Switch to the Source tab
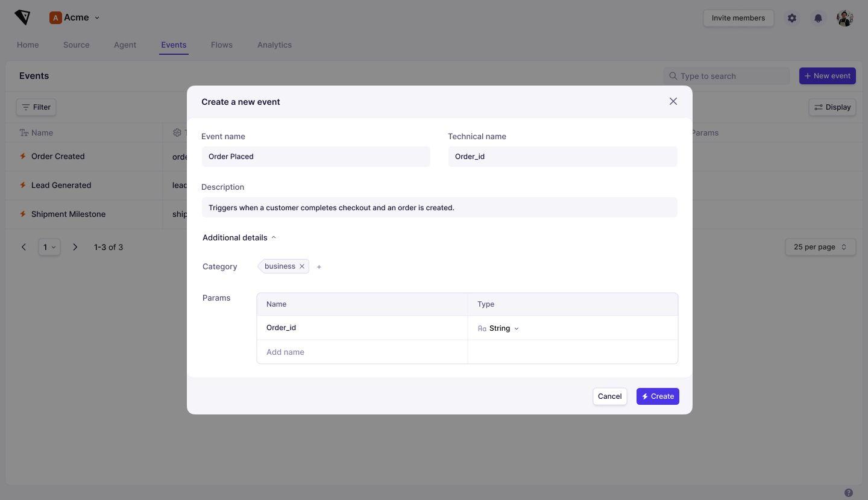Screen dimensions: 868x500 pyautogui.click(x=77, y=45)
